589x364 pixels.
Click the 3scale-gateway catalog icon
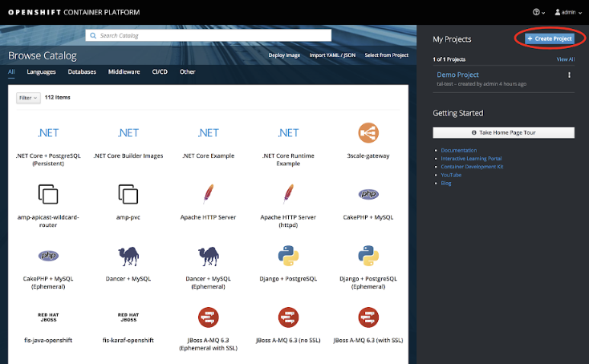click(368, 133)
